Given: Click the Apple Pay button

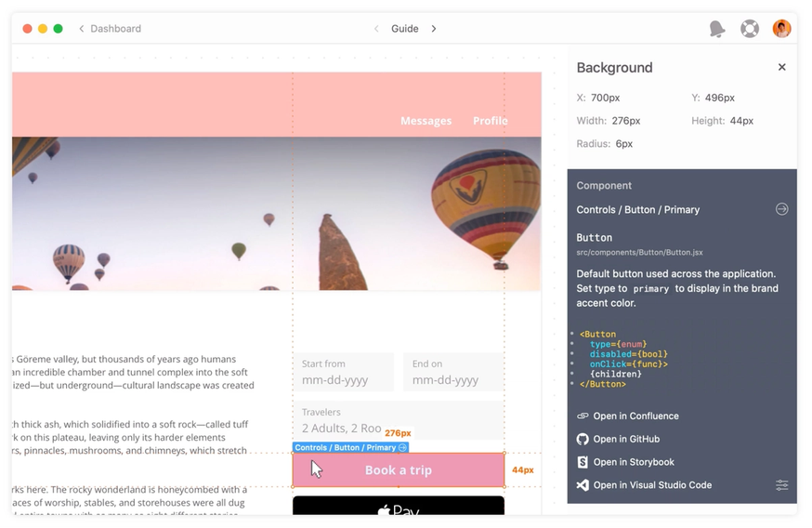Looking at the screenshot, I should 399,506.
